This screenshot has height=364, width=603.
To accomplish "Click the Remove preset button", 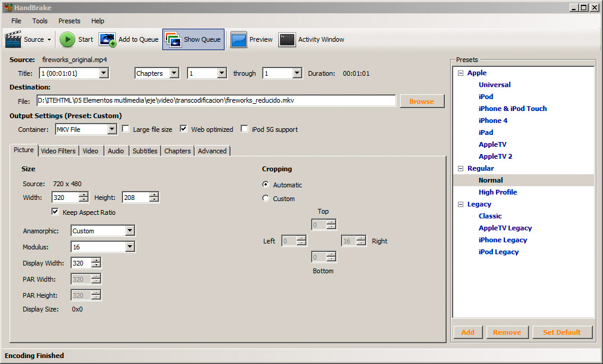I will click(507, 332).
